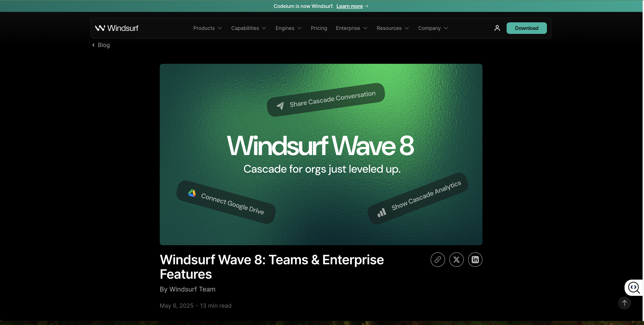Share article on LinkedIn
644x325 pixels.
[x=475, y=259]
